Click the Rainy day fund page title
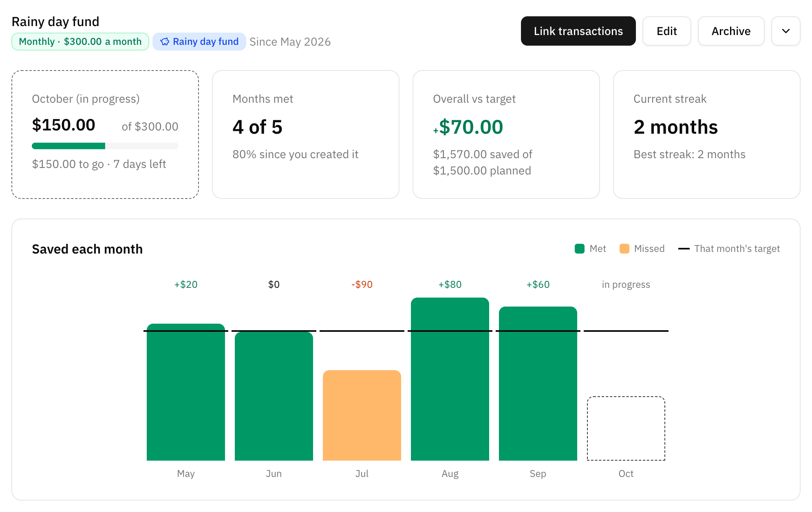812x512 pixels. [55, 22]
